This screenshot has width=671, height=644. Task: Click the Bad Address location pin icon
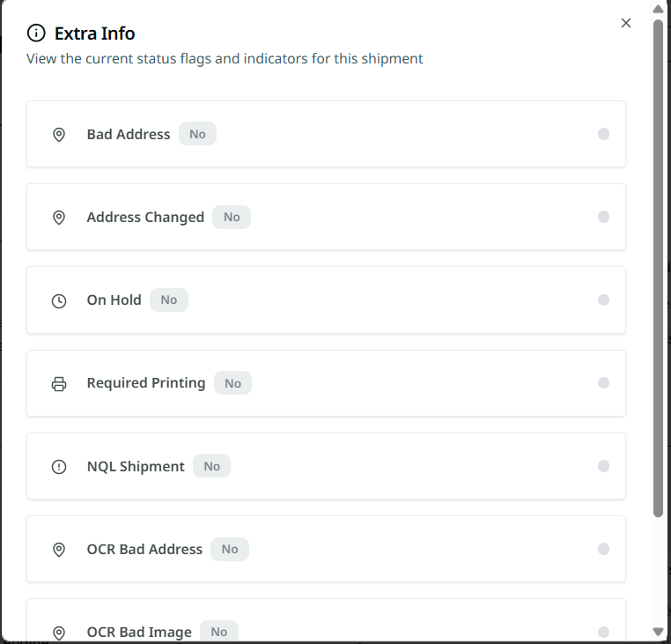click(59, 135)
